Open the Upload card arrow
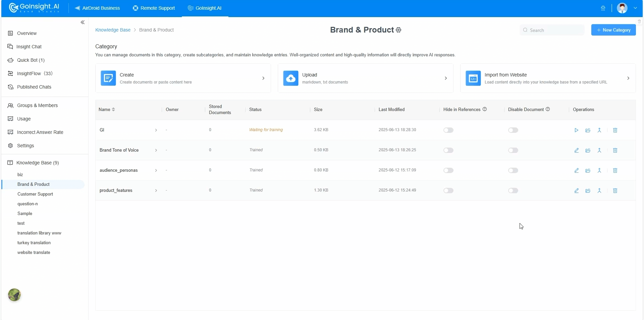The width and height of the screenshot is (644, 320). coord(446,78)
